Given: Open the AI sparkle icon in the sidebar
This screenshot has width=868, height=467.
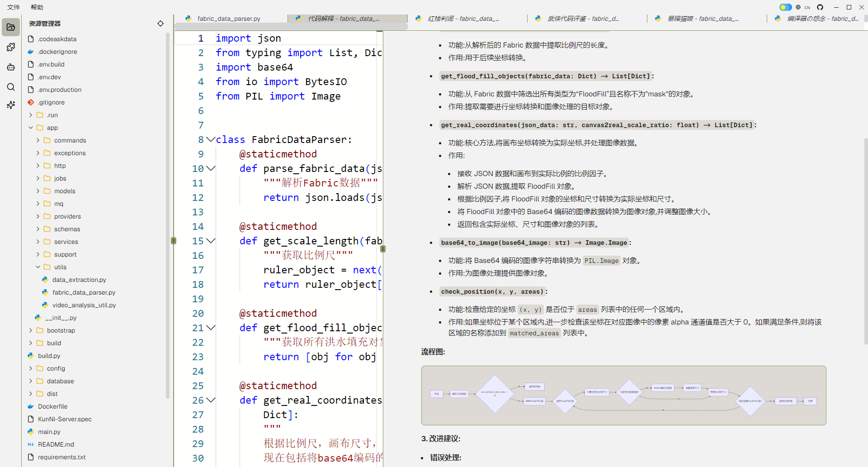Looking at the screenshot, I should [x=11, y=105].
